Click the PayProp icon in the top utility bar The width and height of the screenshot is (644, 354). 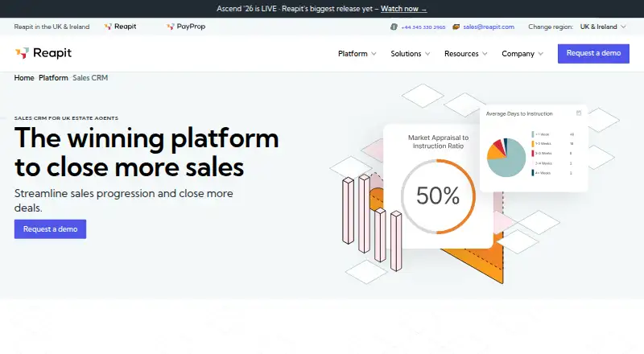171,27
